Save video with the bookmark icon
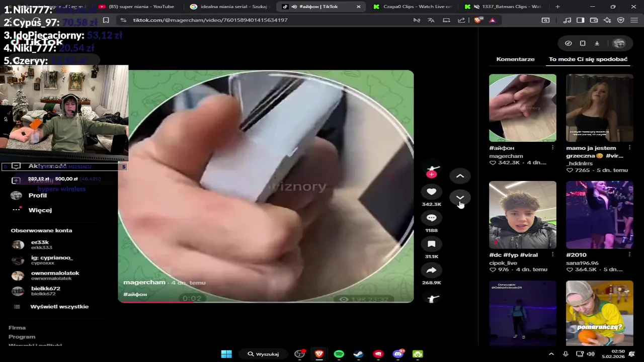The width and height of the screenshot is (644, 362). (x=431, y=244)
